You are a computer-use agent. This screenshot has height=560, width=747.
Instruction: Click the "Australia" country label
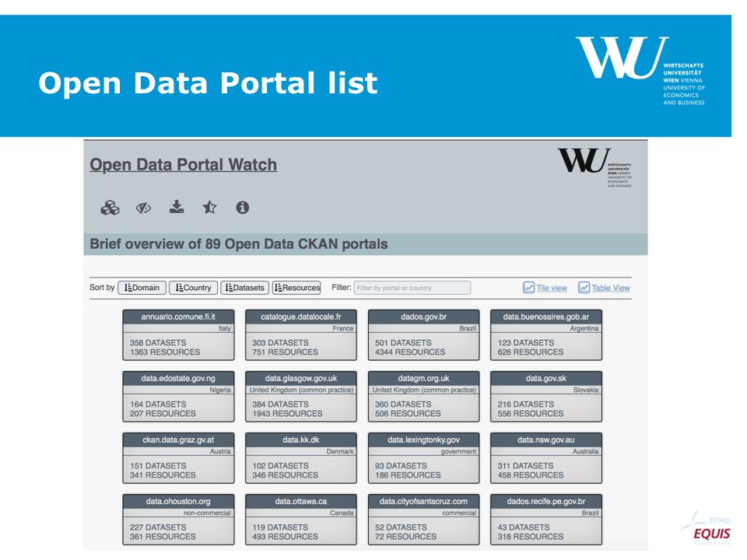click(x=585, y=451)
